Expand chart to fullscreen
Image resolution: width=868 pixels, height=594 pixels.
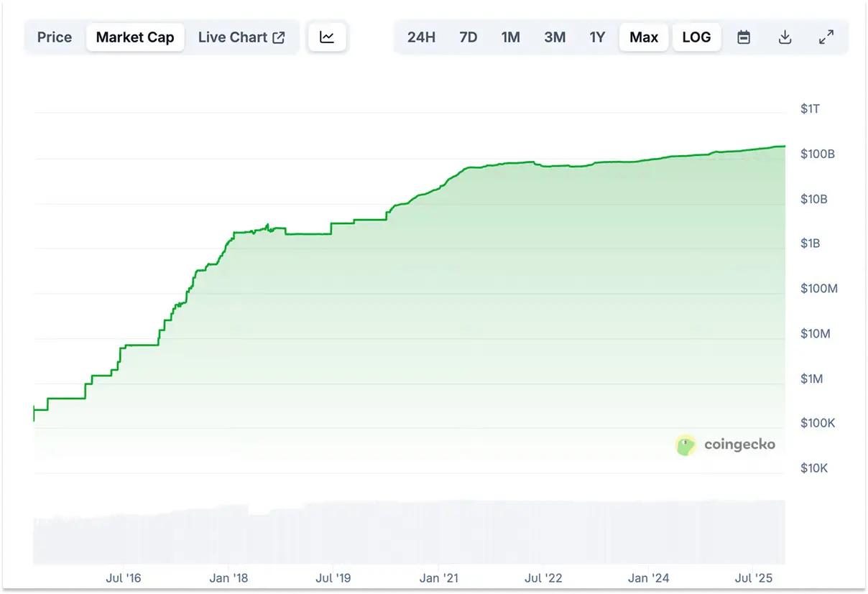click(x=826, y=37)
